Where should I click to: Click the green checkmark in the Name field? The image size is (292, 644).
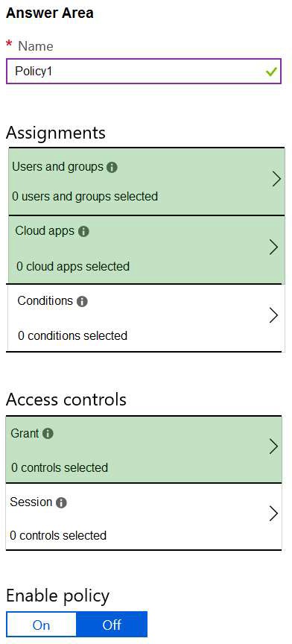pos(271,72)
